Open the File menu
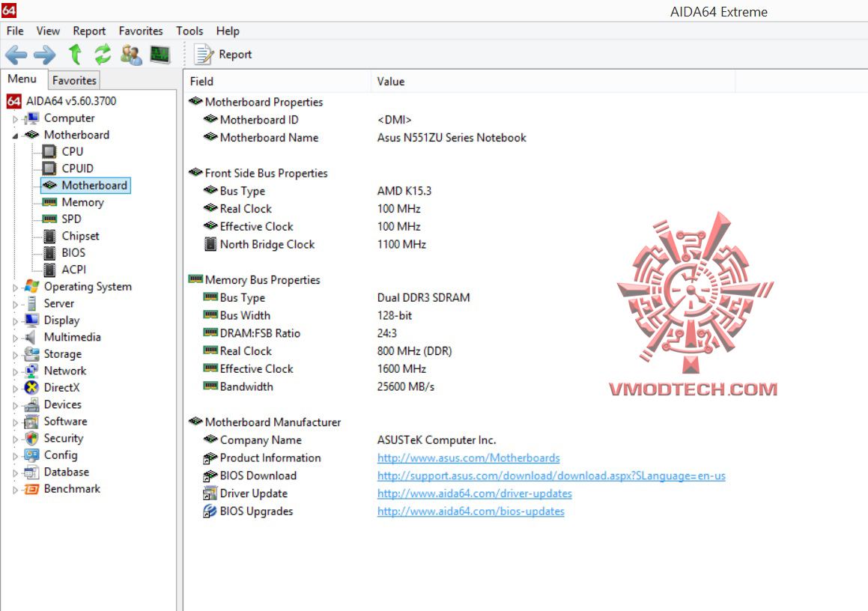The image size is (868, 611). (x=15, y=31)
